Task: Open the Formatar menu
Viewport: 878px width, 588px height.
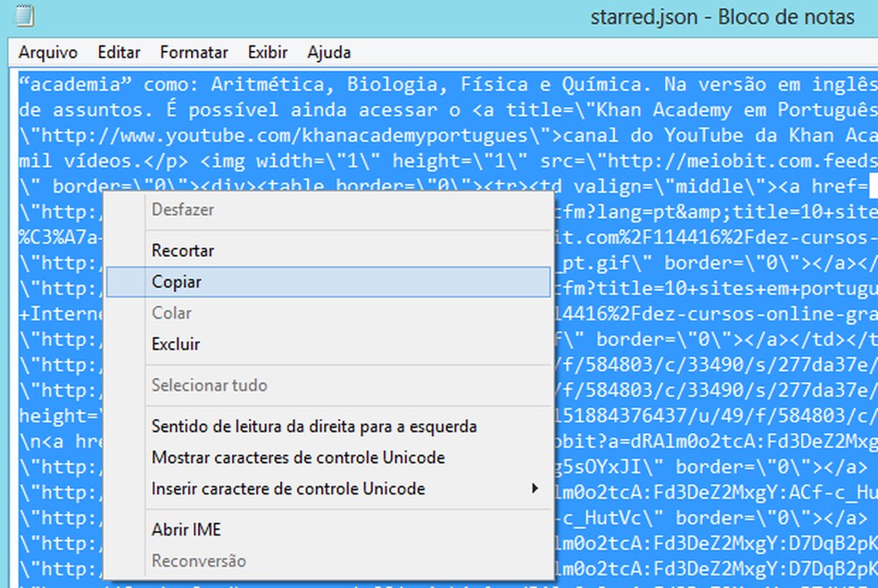Action: 194,52
